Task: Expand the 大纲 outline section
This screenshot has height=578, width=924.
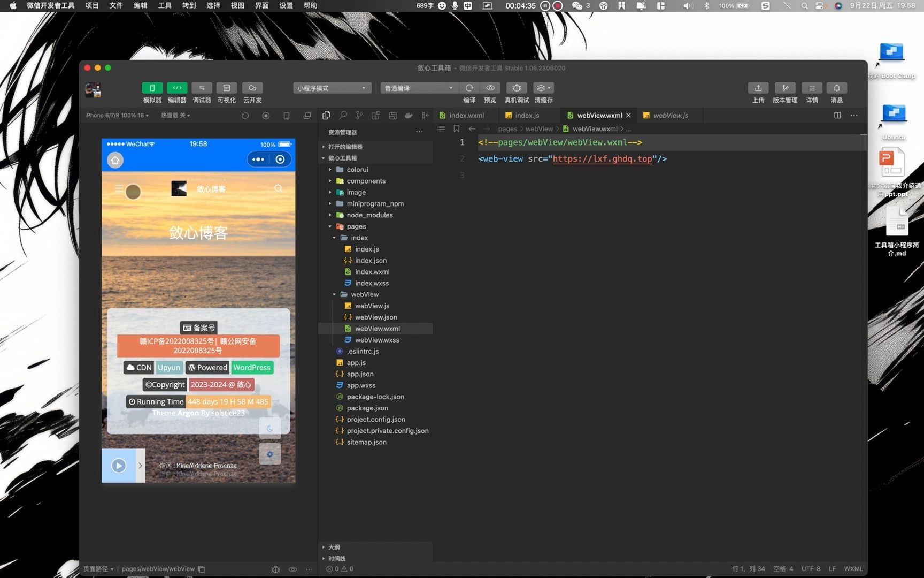Action: 375,547
